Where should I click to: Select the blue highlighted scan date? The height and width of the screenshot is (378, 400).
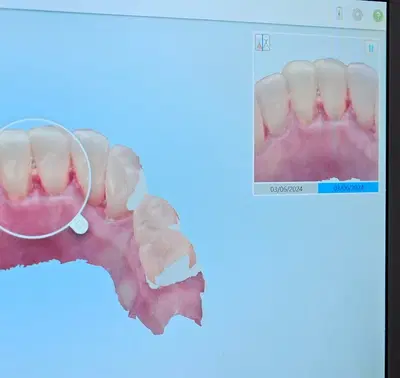pyautogui.click(x=348, y=188)
